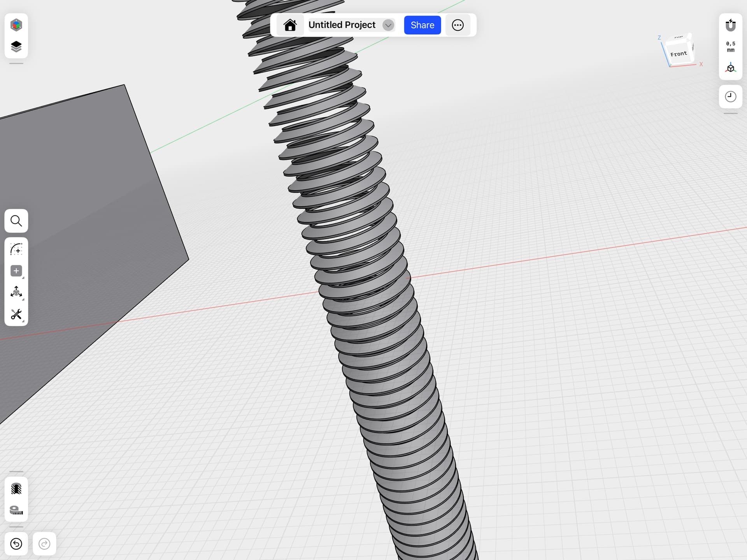Click the Share button

[x=422, y=25]
